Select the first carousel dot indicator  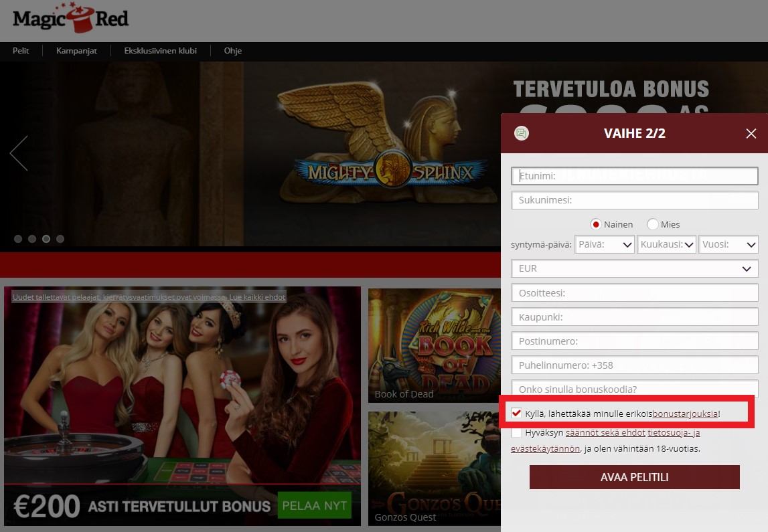click(x=18, y=239)
